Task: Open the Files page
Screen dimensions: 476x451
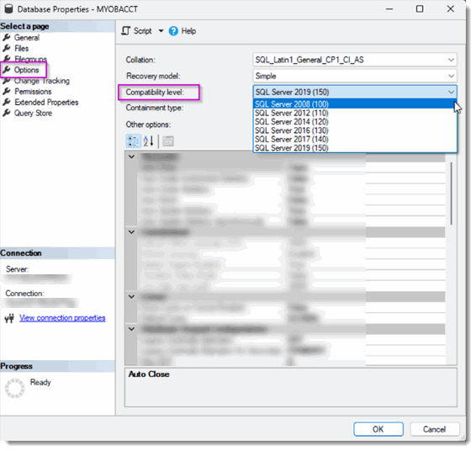Action: [21, 48]
